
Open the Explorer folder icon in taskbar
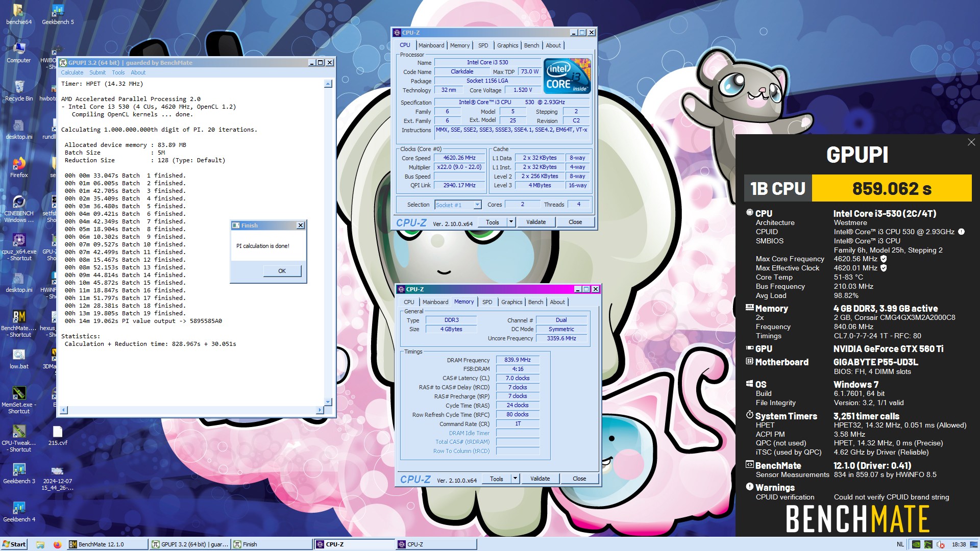coord(40,544)
